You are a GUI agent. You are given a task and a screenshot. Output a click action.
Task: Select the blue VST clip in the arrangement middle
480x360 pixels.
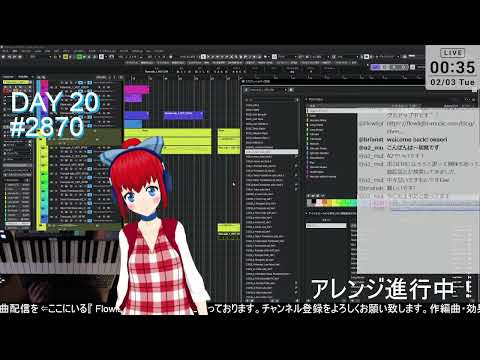(183, 115)
